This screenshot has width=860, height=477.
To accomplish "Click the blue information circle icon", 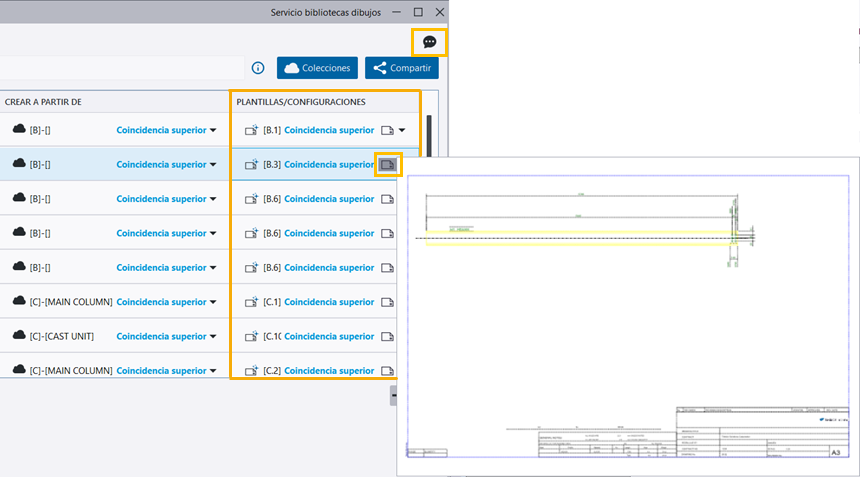I will 258,68.
